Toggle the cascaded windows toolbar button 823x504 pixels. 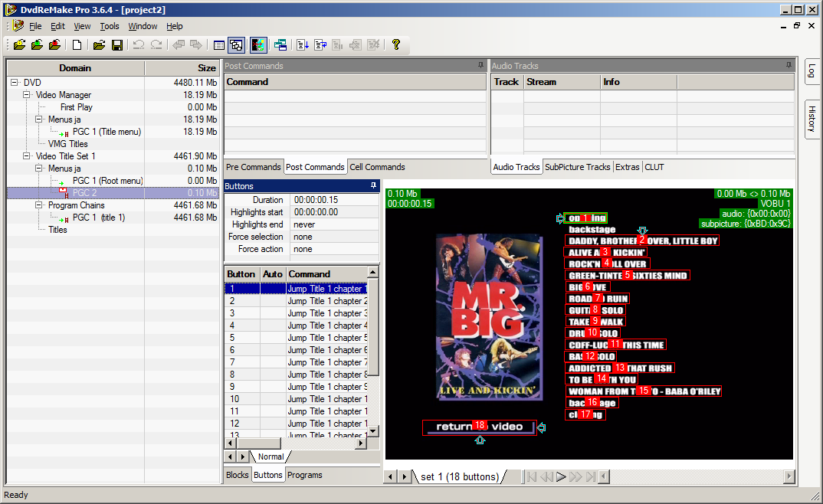[x=236, y=45]
